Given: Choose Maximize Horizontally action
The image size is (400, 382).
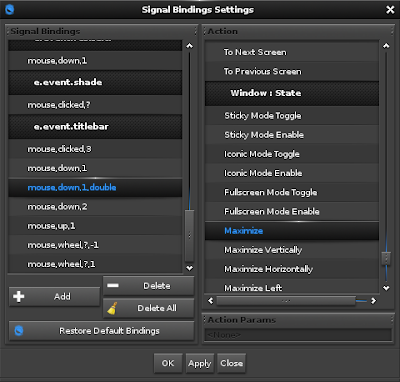Looking at the screenshot, I should (x=292, y=269).
